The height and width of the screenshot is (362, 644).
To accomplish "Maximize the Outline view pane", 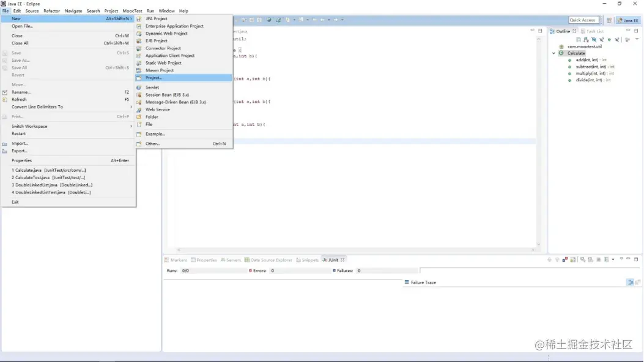I will tap(636, 31).
